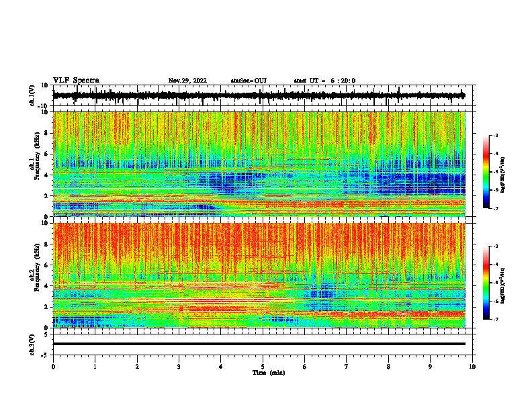Image resolution: width=532 pixels, height=411 pixels.
Task: Click time axis tick label "1"
Action: pyautogui.click(x=95, y=367)
